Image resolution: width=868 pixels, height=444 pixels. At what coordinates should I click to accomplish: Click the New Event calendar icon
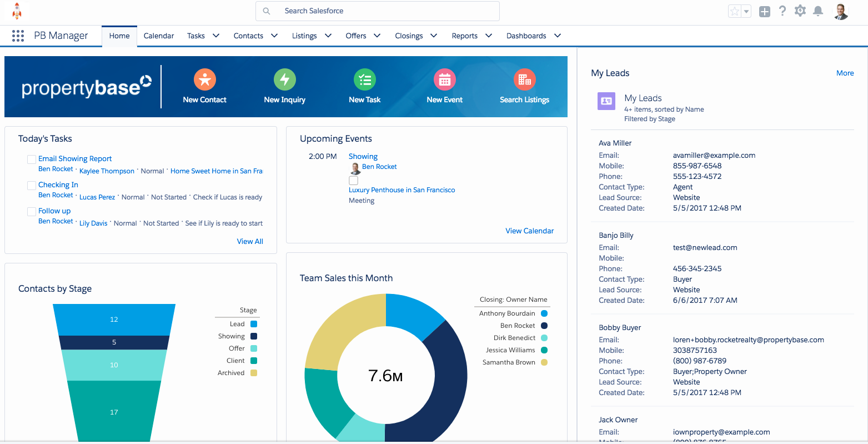[x=445, y=79]
